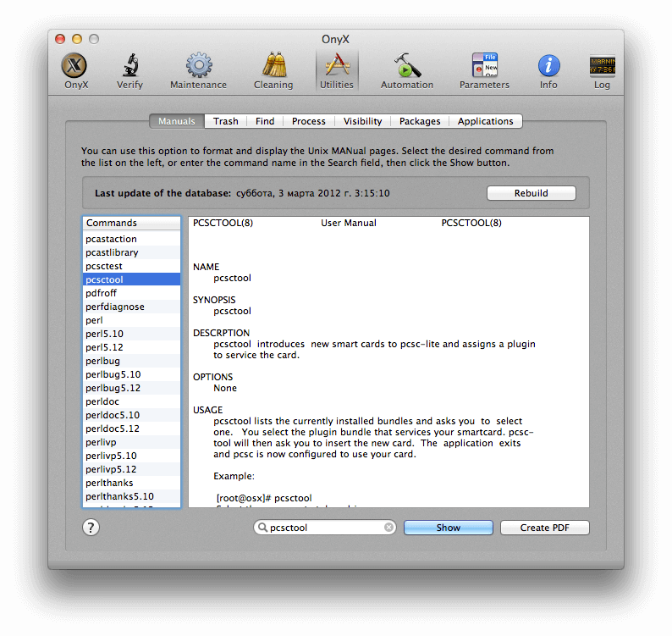Open the Log section
This screenshot has height=636, width=672.
point(602,71)
